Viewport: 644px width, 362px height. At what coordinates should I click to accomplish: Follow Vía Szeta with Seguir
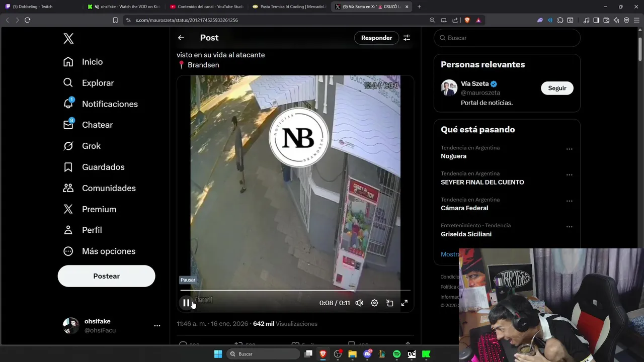(557, 88)
